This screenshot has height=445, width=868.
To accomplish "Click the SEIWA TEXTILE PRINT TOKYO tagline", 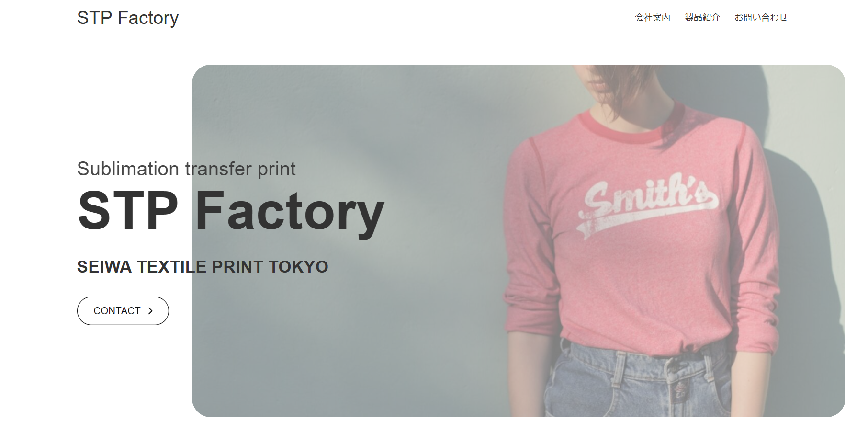I will tap(203, 267).
